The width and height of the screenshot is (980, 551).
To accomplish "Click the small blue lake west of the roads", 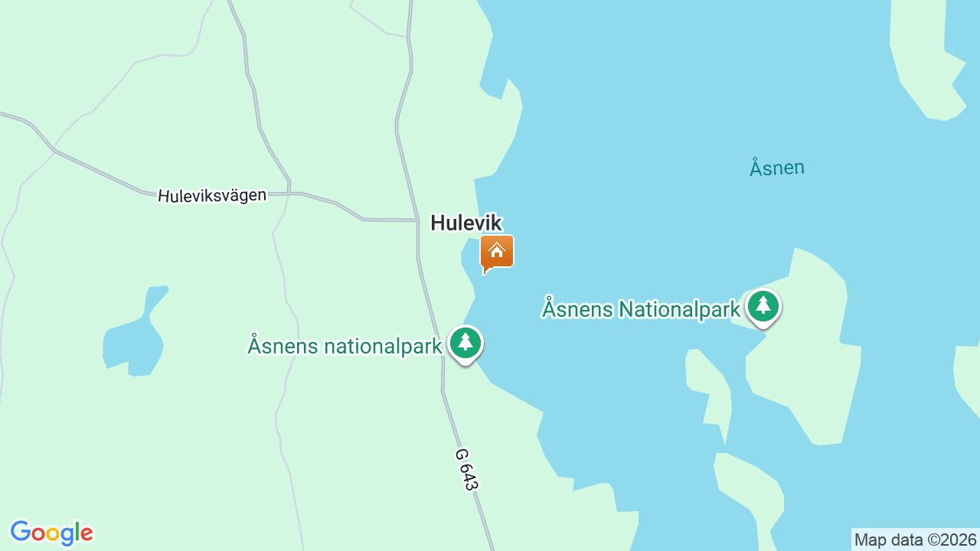I will [x=135, y=333].
